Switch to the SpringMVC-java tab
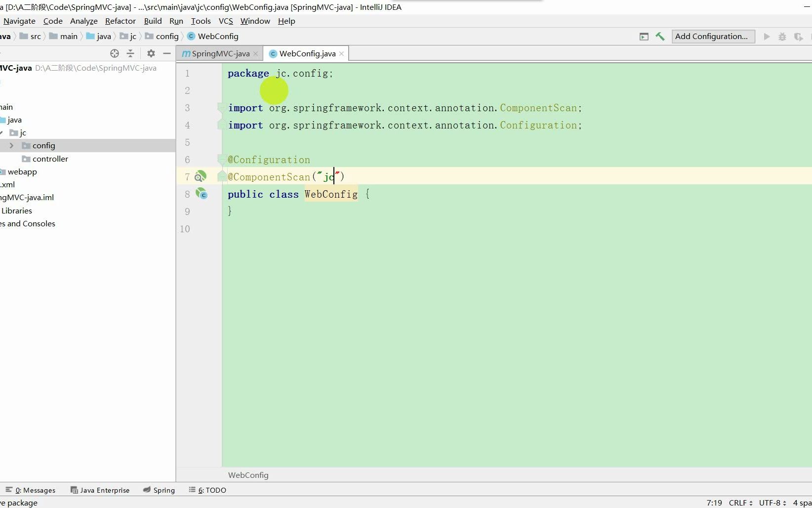Image resolution: width=812 pixels, height=508 pixels. [219, 53]
